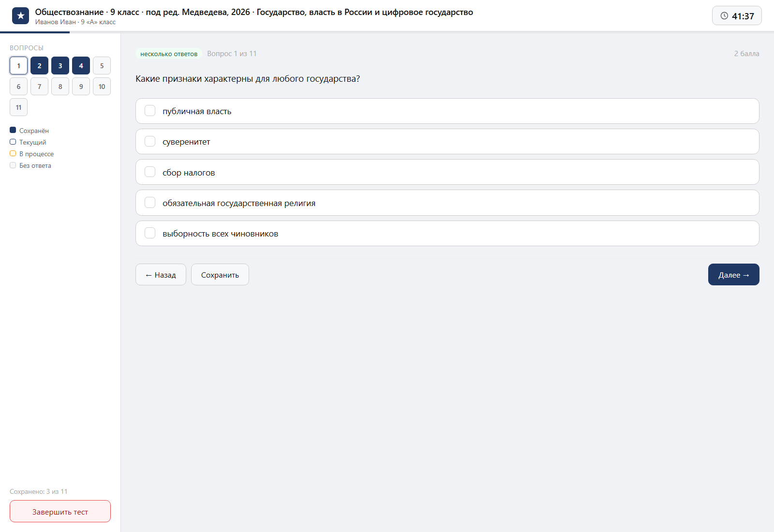Navigate to question 5
The width and height of the screenshot is (774, 532).
click(102, 66)
